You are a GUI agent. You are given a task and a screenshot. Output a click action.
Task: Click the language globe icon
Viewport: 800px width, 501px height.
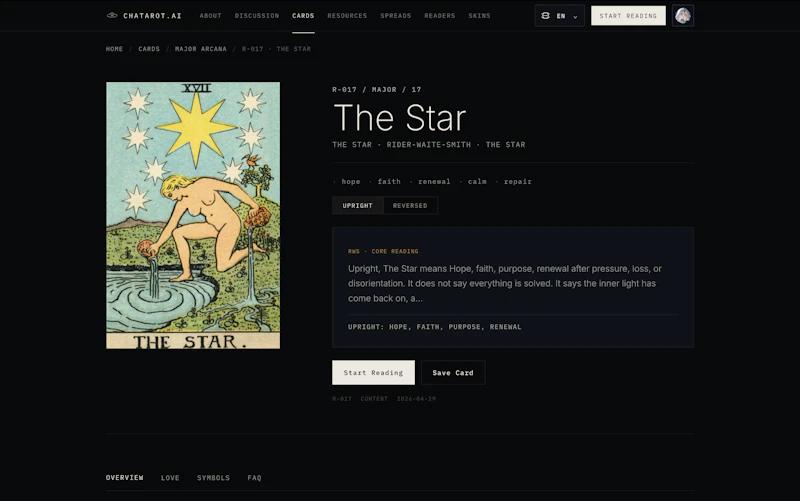tap(545, 16)
